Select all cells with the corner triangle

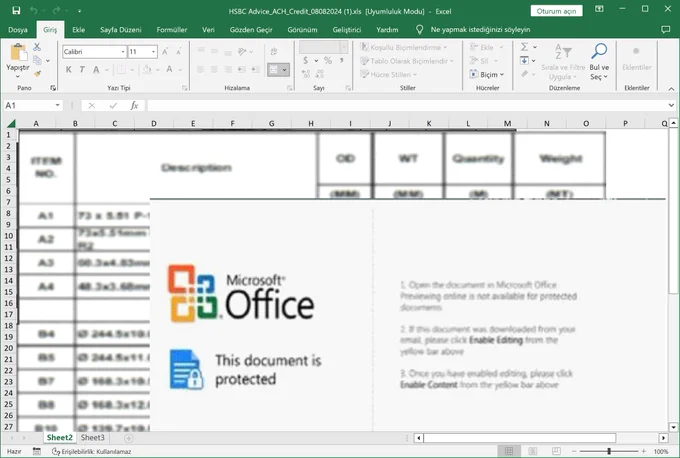pyautogui.click(x=10, y=124)
